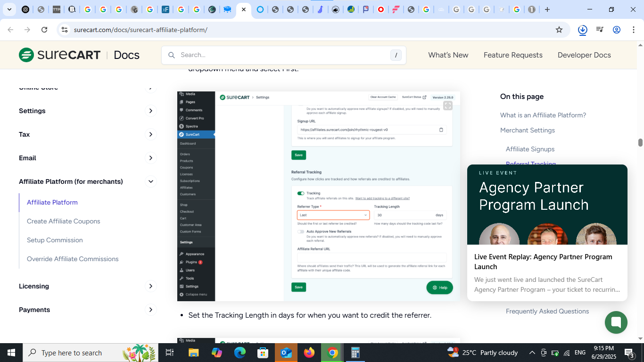This screenshot has width=644, height=362.
Task: Click the Docs heading link
Action: click(126, 55)
